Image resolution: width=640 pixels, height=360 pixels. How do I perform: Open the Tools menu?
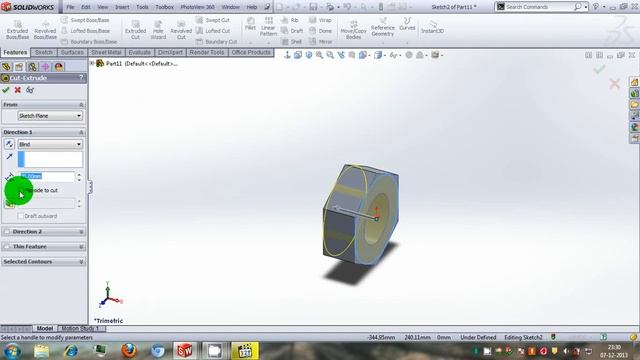[x=142, y=7]
